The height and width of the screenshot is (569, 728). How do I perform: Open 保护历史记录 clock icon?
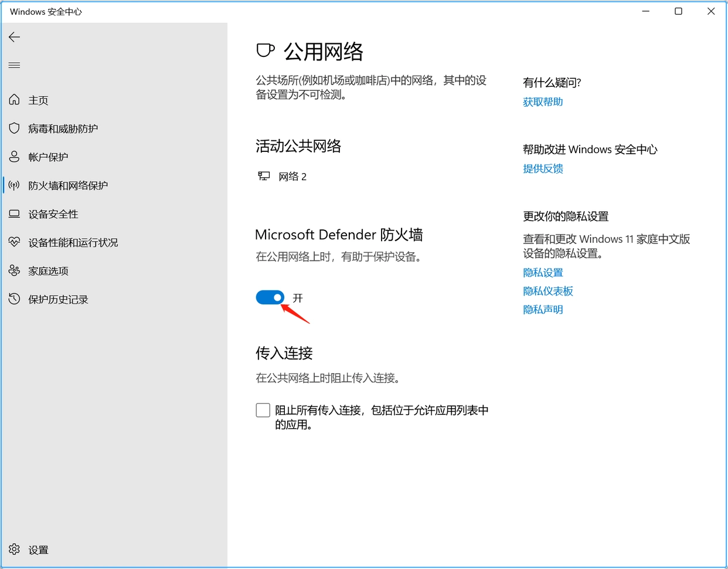(14, 299)
